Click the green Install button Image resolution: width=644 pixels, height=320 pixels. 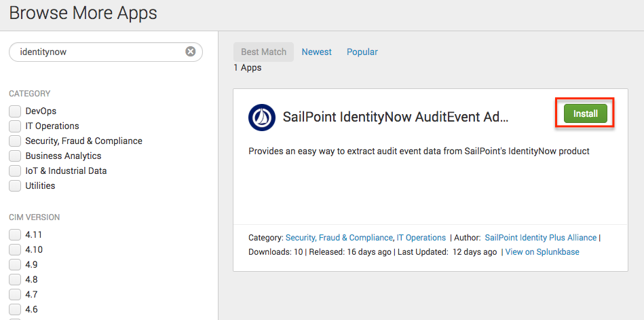(x=585, y=114)
